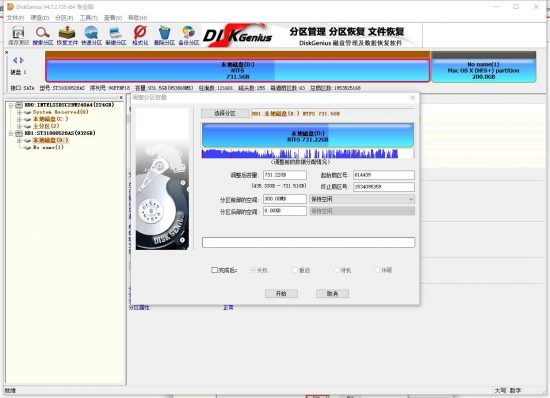The height and width of the screenshot is (398, 550).
Task: Select the D: NTFS 731.5GB partition block
Action: 237,70
